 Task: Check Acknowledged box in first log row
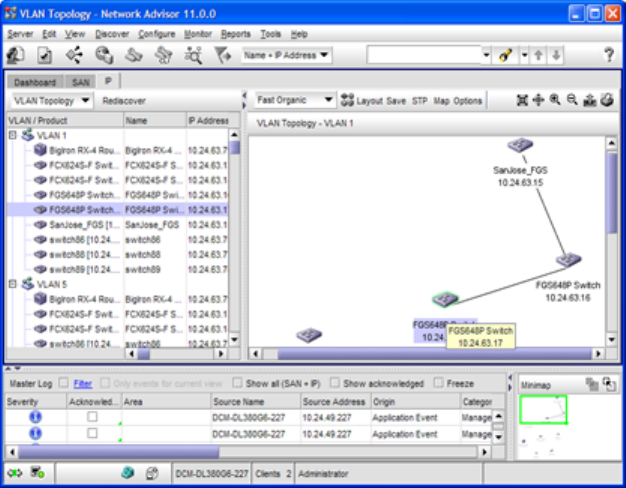click(x=92, y=417)
